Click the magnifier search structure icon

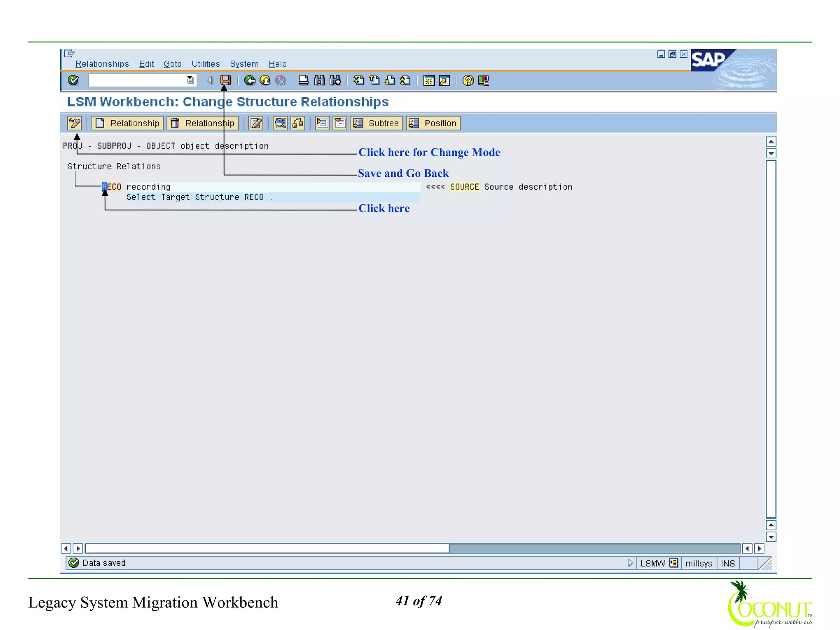(x=281, y=123)
